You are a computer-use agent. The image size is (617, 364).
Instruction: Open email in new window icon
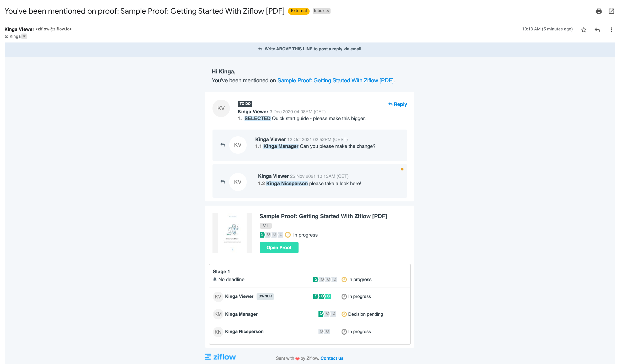[x=611, y=11]
